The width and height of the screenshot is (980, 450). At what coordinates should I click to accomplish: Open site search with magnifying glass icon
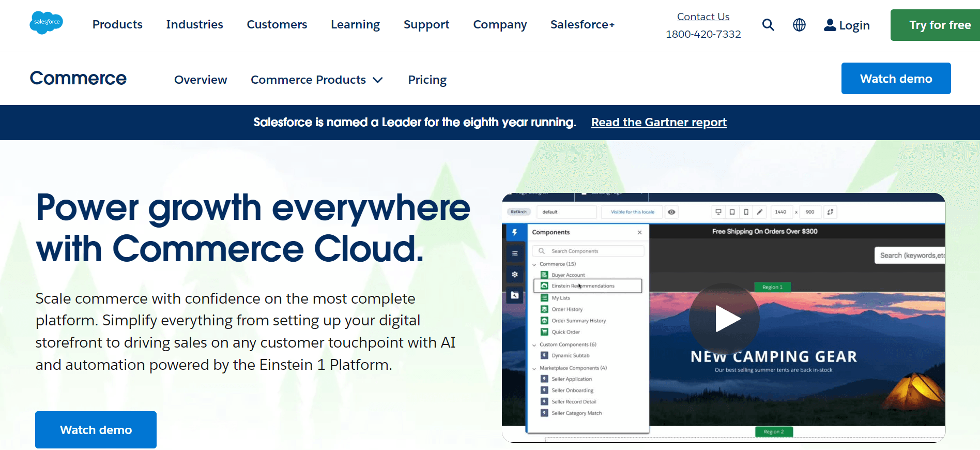point(768,25)
